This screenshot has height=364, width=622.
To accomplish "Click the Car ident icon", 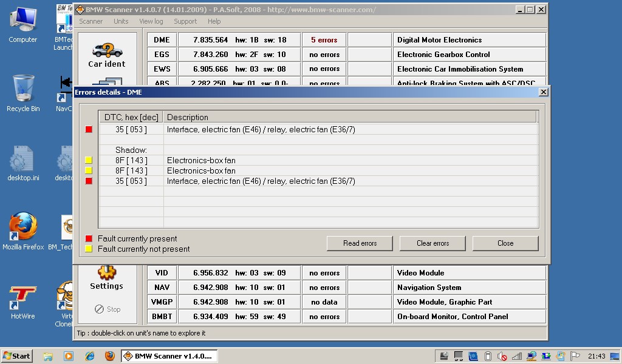I will (x=107, y=50).
